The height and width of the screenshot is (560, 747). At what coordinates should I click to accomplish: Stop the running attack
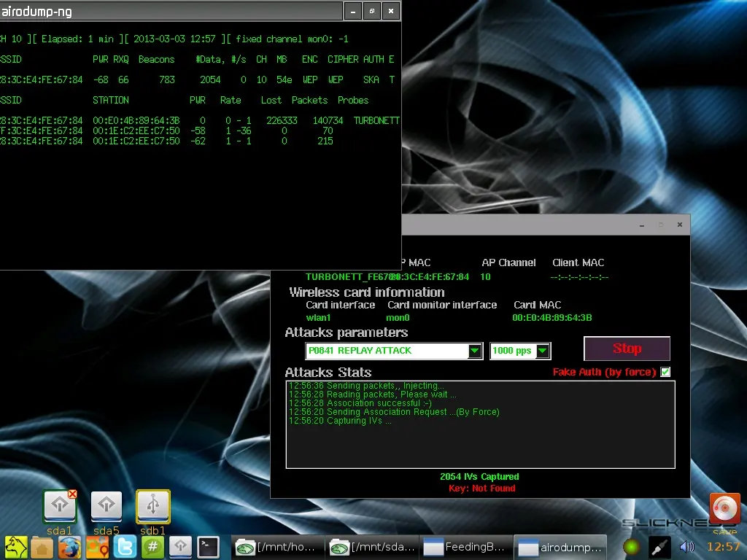627,349
